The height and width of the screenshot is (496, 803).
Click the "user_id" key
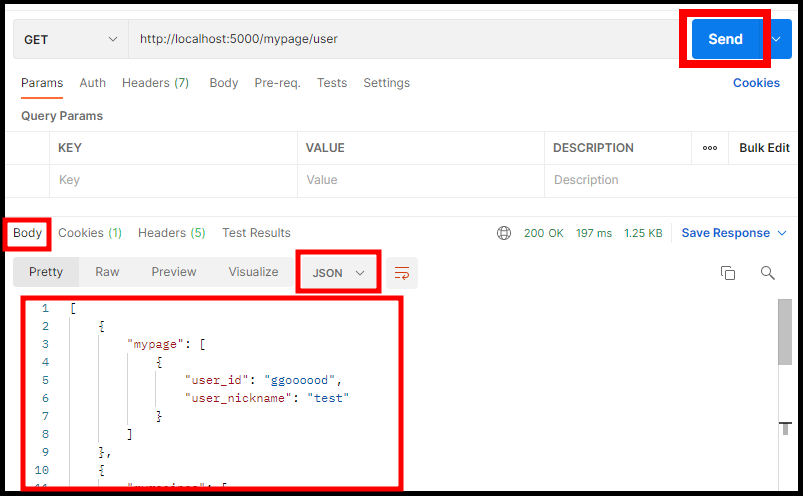(x=217, y=380)
